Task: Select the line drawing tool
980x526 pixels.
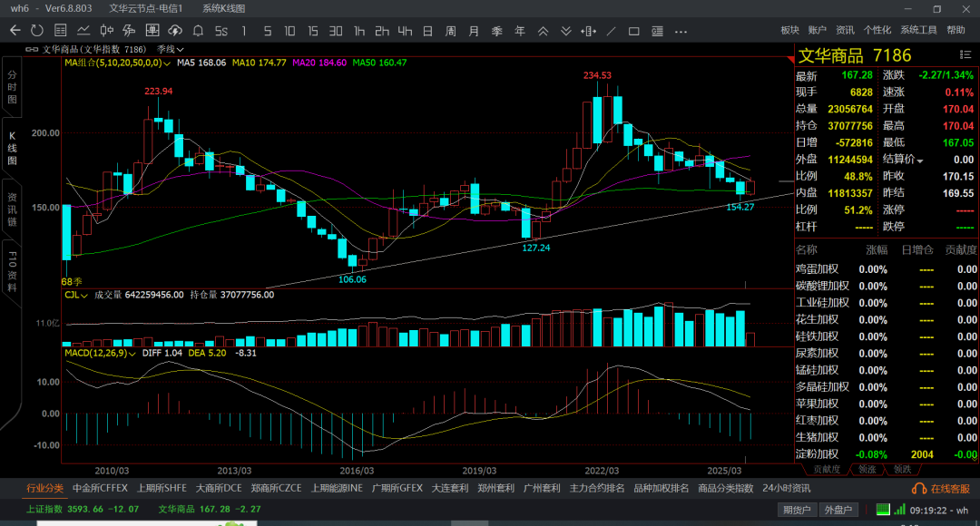Action: pyautogui.click(x=612, y=31)
